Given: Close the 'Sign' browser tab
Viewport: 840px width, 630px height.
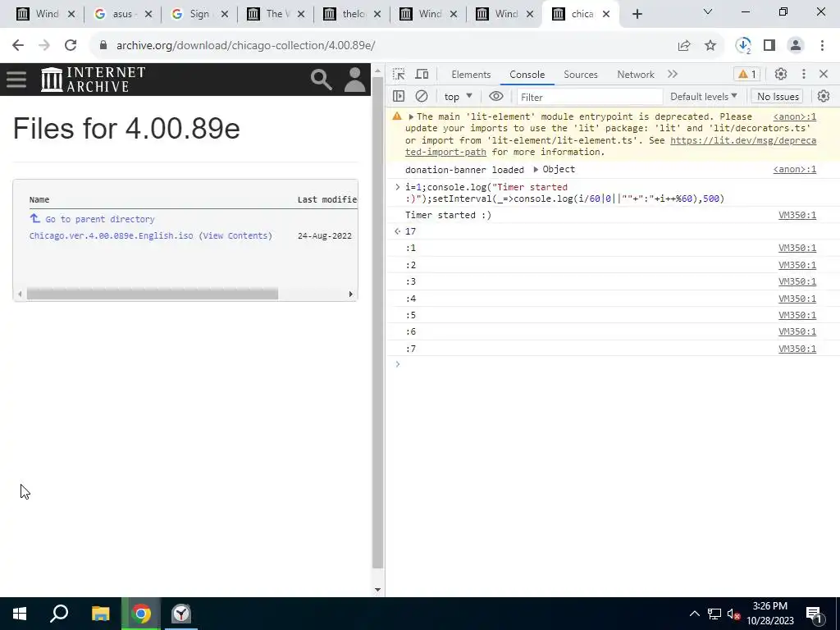Looking at the screenshot, I should pyautogui.click(x=225, y=14).
